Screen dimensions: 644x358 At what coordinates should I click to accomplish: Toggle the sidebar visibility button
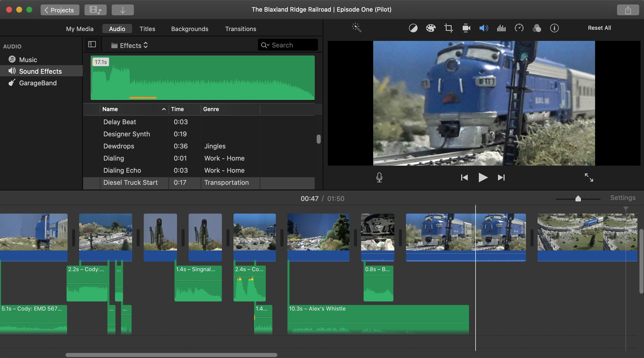tap(92, 45)
